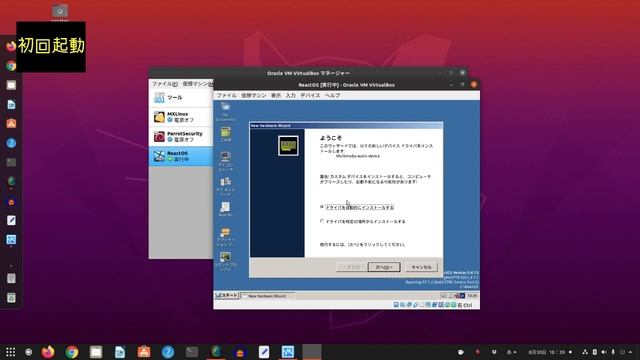Open the network icon on ReactOS desktop
The width and height of the screenshot is (640, 360).
coord(225,187)
